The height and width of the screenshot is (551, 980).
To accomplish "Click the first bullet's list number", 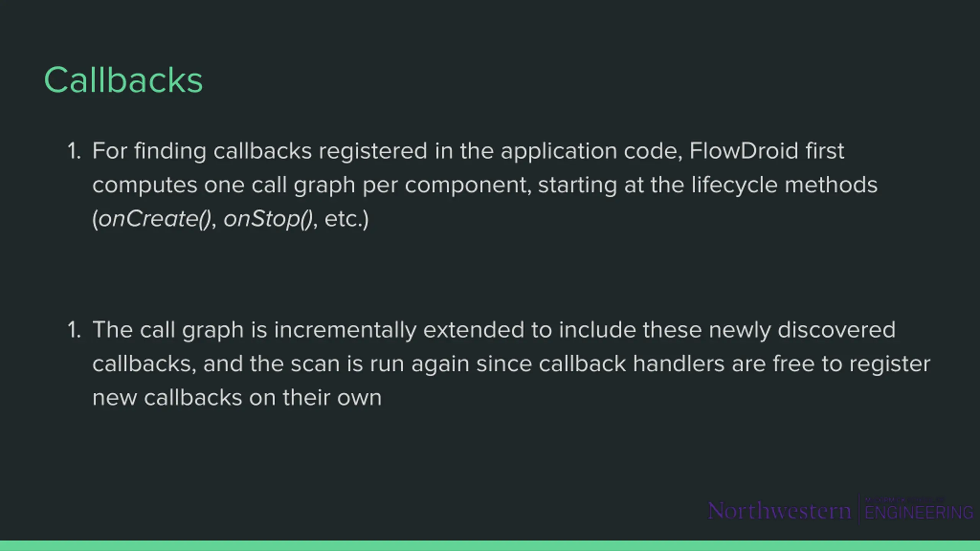I will [x=74, y=151].
